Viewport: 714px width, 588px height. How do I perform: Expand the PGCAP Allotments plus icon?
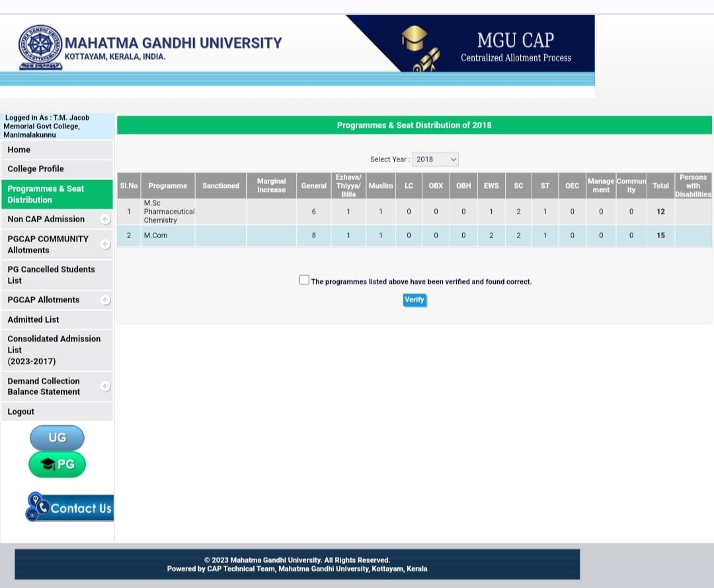pyautogui.click(x=105, y=300)
